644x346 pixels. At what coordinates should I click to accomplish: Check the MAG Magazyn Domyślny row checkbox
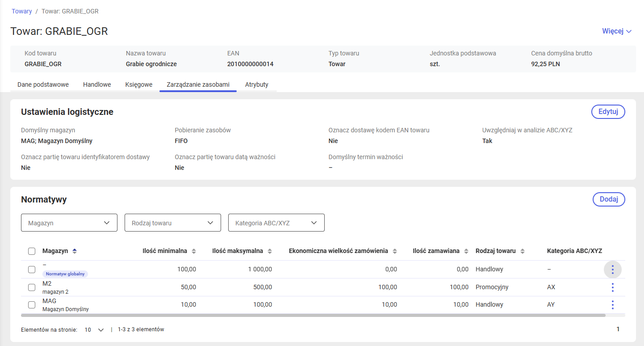[32, 305]
